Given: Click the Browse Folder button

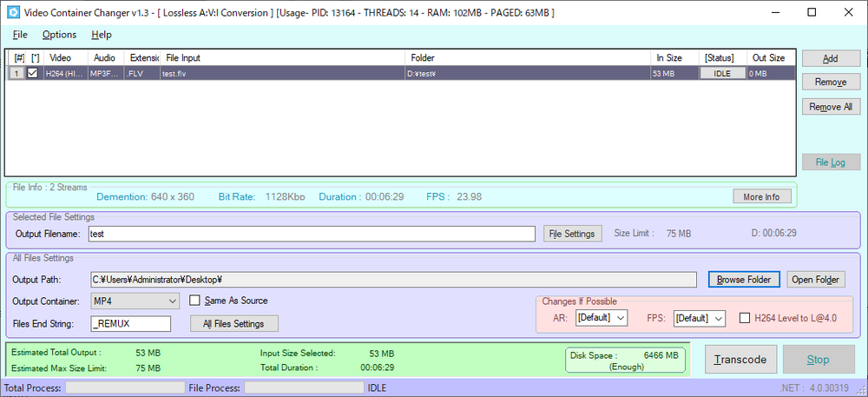Looking at the screenshot, I should (745, 280).
